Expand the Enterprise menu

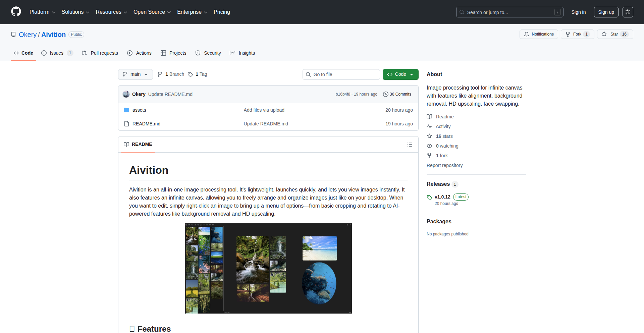(x=192, y=12)
